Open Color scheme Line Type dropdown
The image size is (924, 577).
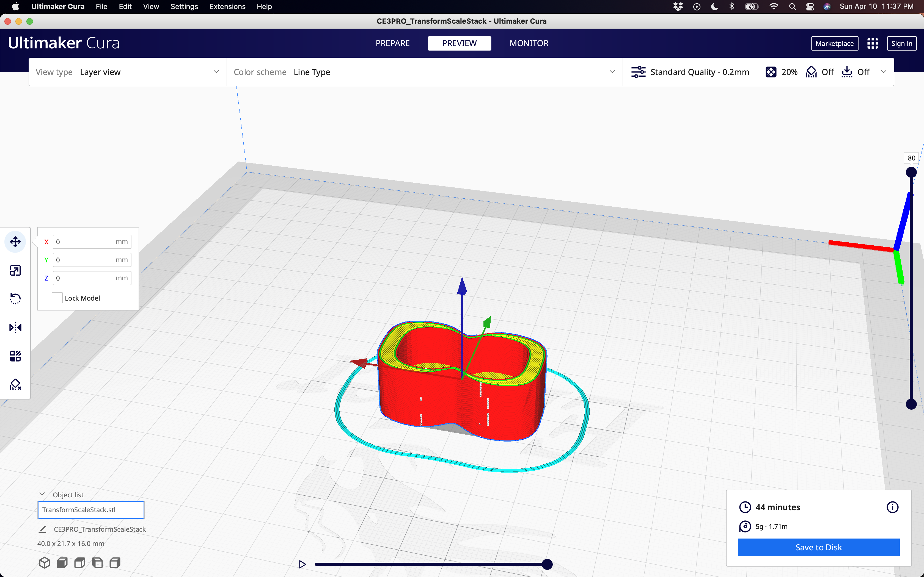(425, 72)
